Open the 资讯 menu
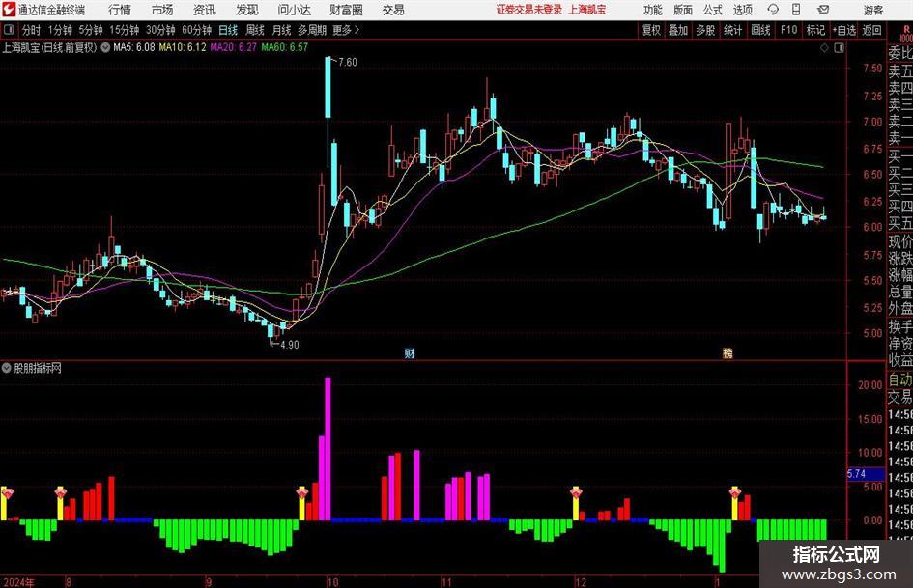Image resolution: width=913 pixels, height=588 pixels. 205,10
